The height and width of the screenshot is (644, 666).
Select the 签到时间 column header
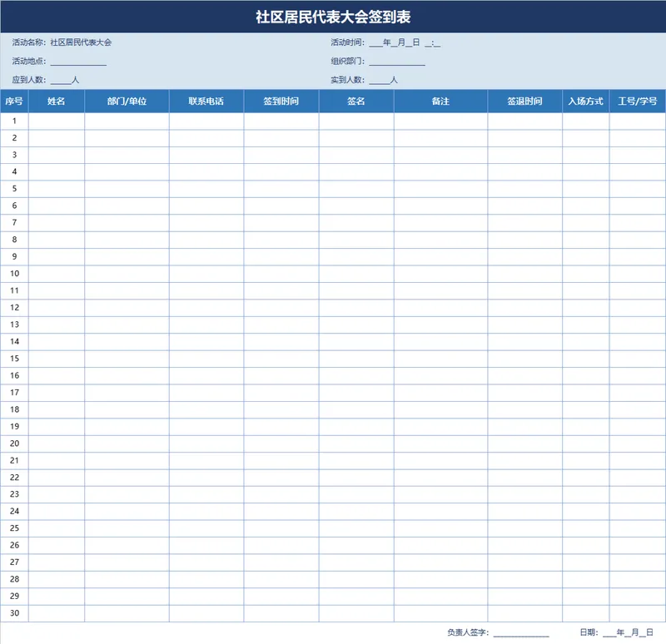281,101
